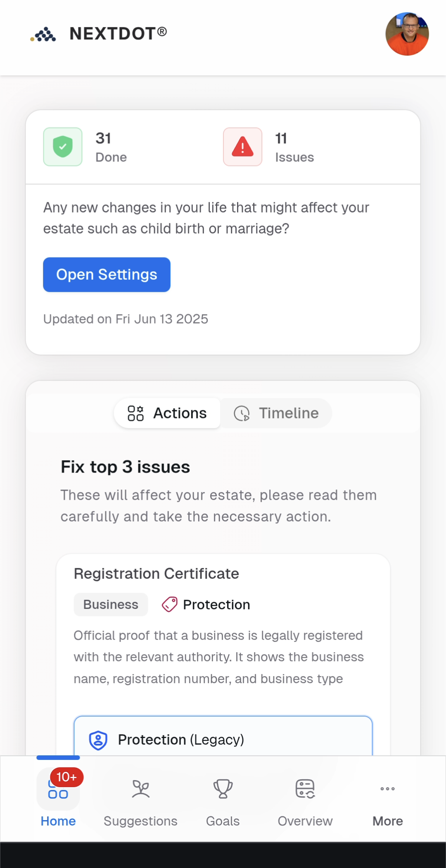Screen dimensions: 446x868
Task: Click the green shield Done icon
Action: point(63,147)
